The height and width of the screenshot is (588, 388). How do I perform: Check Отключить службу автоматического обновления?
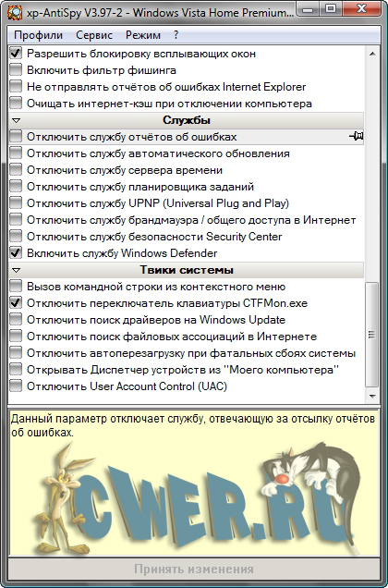pyautogui.click(x=16, y=153)
